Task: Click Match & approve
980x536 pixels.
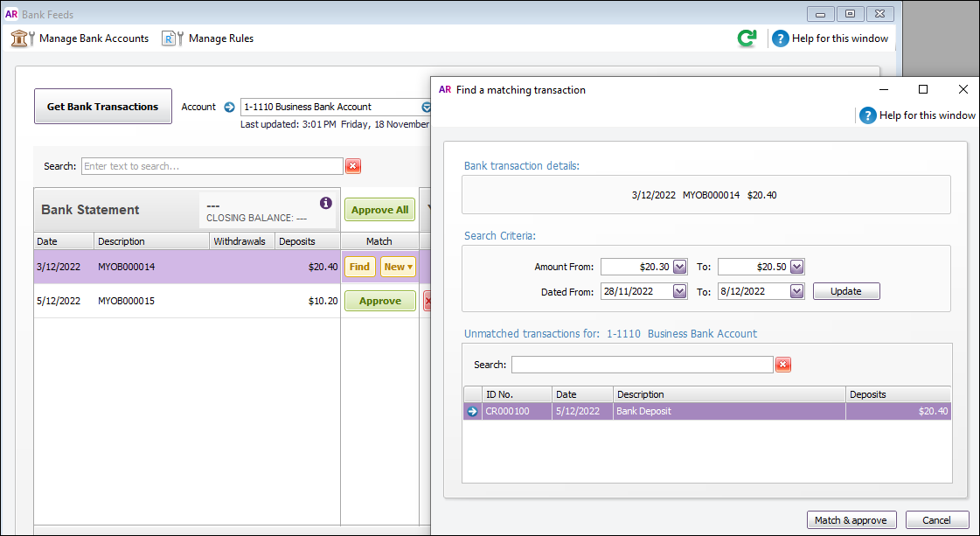Action: (850, 520)
